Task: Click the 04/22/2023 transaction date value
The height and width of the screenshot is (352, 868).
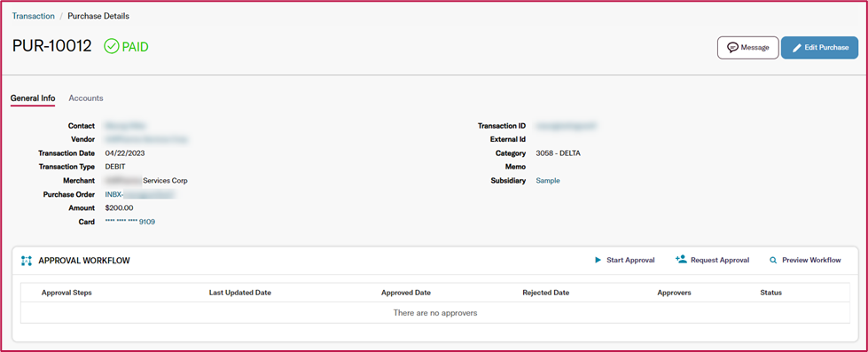Action: 125,153
